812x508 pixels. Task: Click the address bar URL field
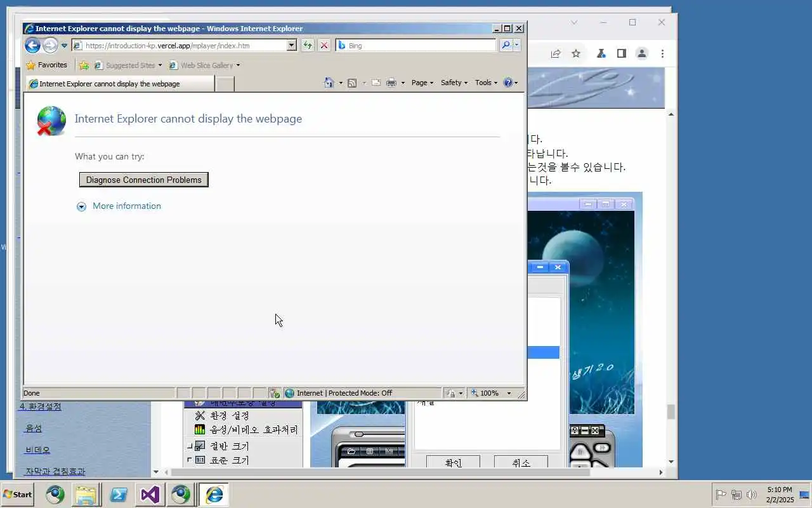pos(179,45)
